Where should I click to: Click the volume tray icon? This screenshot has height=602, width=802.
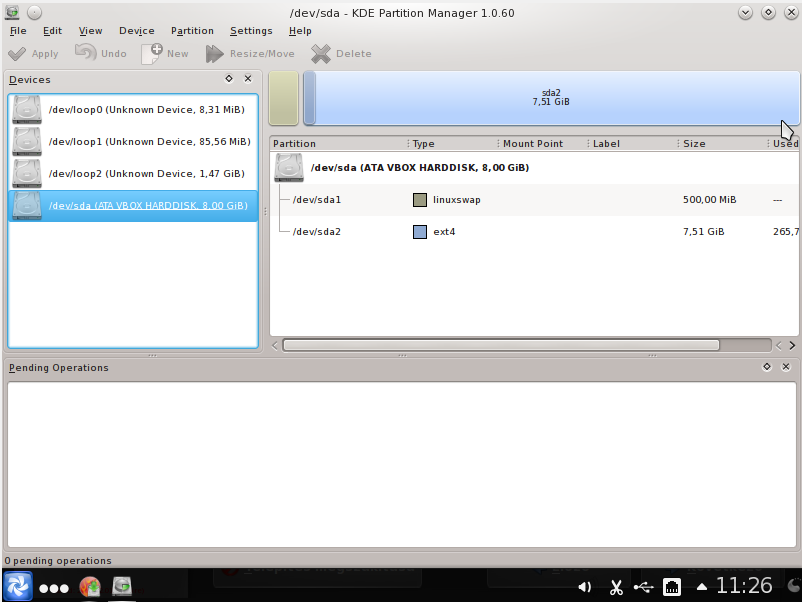585,587
